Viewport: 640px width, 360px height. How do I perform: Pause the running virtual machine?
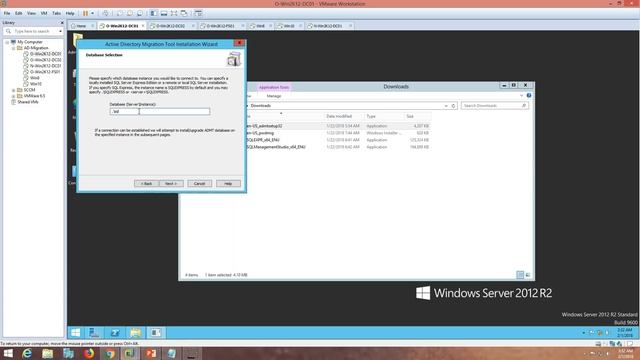click(85, 13)
